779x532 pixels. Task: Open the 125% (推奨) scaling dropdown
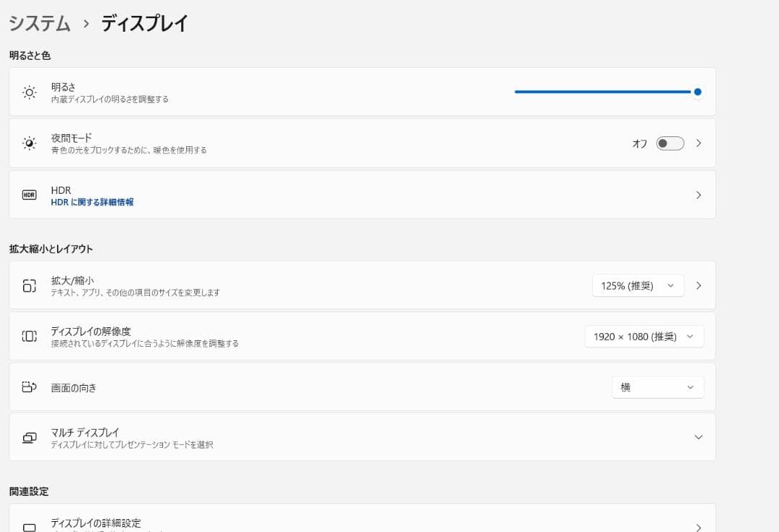[638, 285]
